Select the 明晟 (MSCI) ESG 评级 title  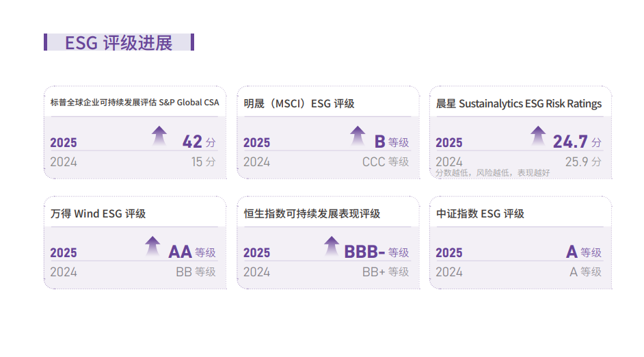tap(299, 104)
